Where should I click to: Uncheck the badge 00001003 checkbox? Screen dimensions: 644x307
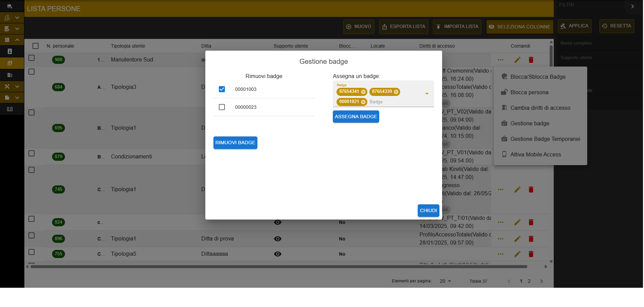click(222, 89)
